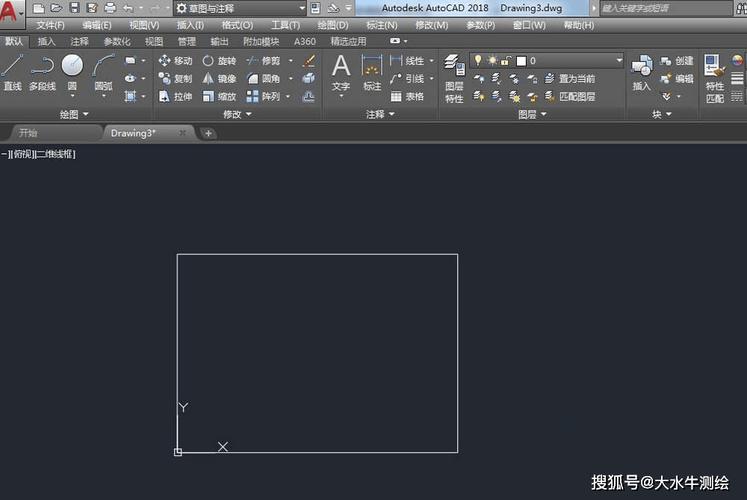Switch to the 参数化 ribbon tab

coord(117,41)
